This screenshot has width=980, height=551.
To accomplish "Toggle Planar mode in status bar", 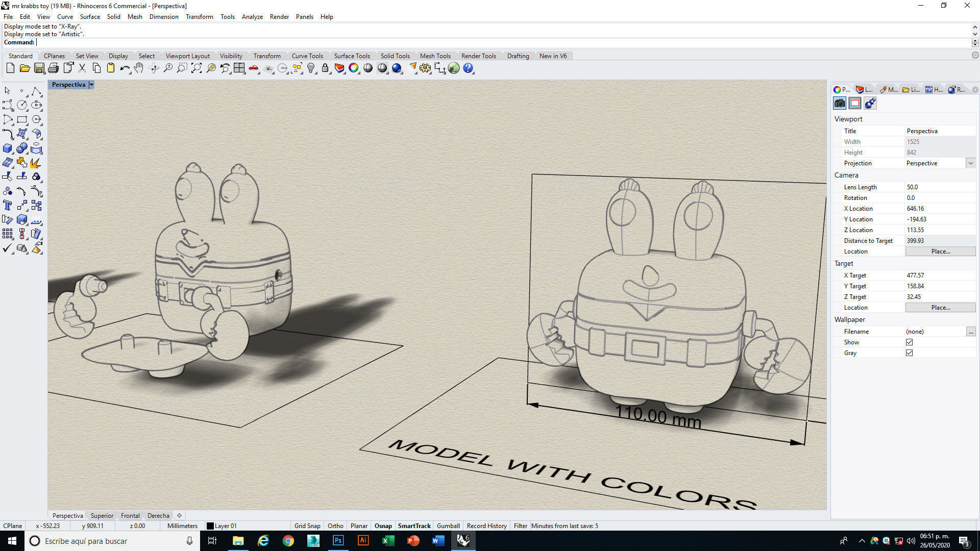I will 359,526.
